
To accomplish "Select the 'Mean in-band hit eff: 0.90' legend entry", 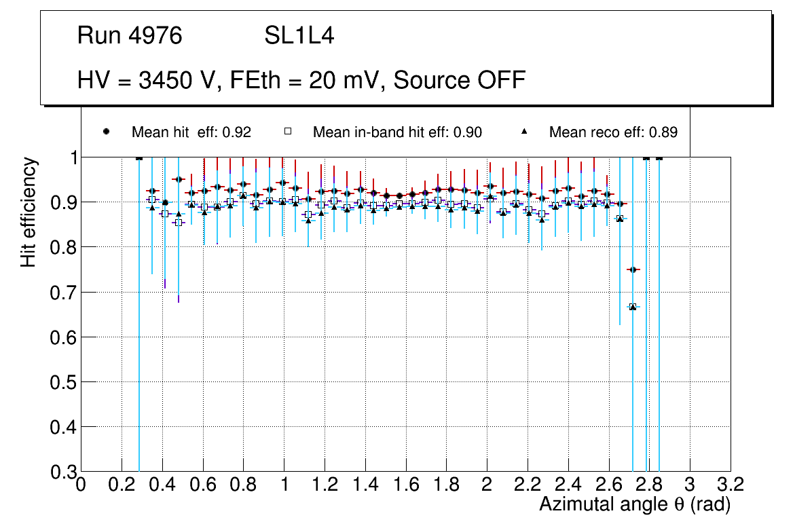I will coord(397,132).
